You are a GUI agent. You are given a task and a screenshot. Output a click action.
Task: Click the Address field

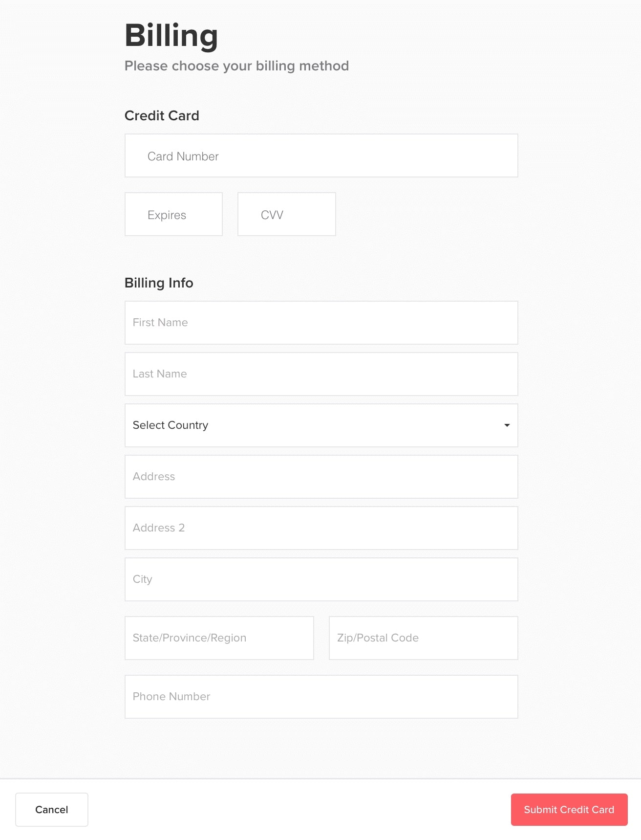tap(321, 477)
